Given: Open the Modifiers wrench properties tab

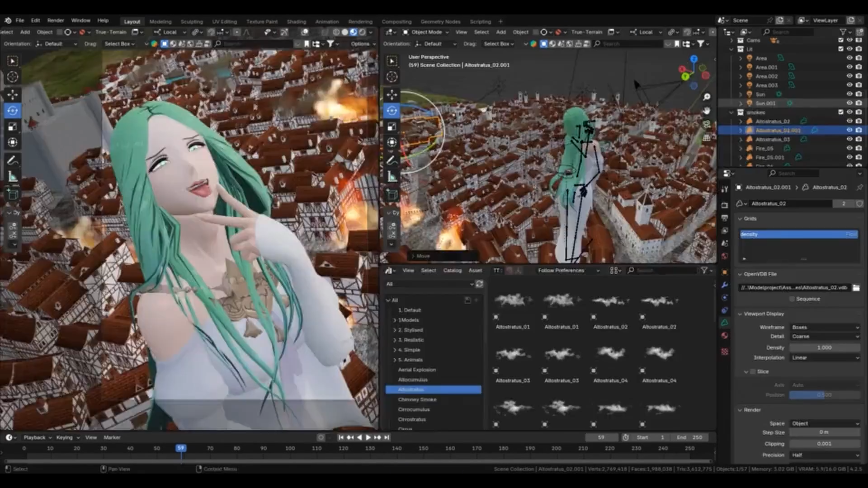Looking at the screenshot, I should pos(725,285).
